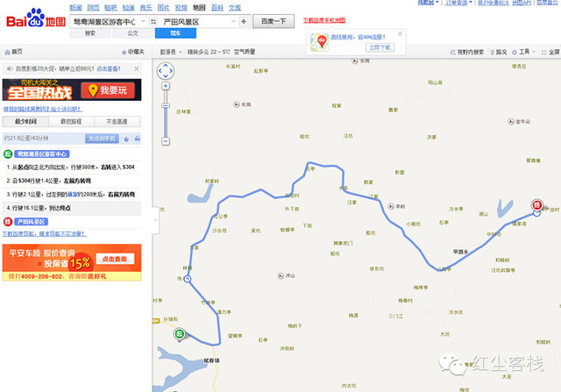Screen dimensions: 561x392
Task: Open the start location suggestion dropdown
Action: (143, 22)
